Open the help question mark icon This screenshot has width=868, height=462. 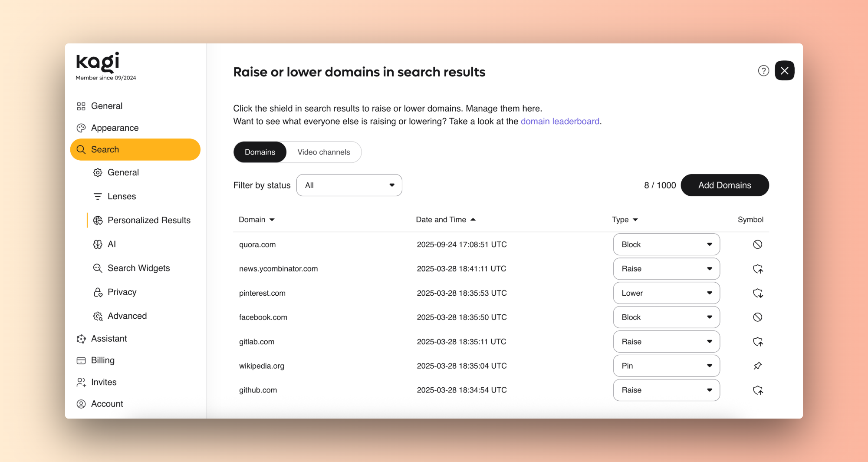pyautogui.click(x=763, y=70)
